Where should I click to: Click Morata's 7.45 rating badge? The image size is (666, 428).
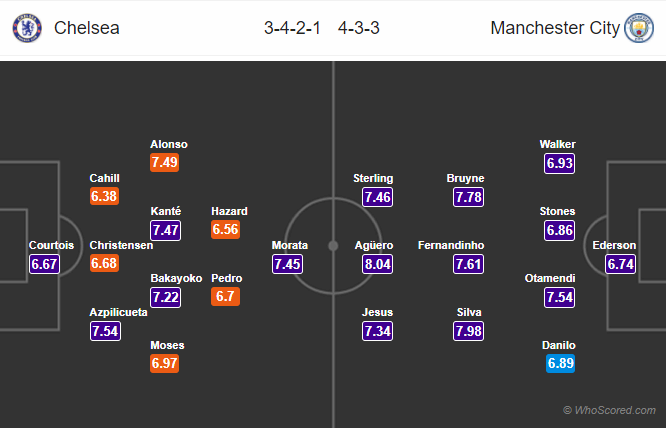(288, 264)
